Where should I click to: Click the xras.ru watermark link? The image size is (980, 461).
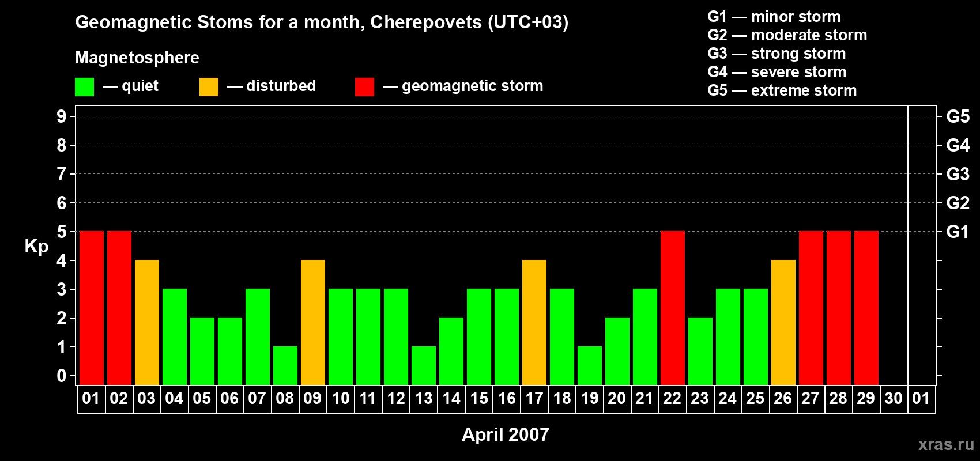[945, 444]
